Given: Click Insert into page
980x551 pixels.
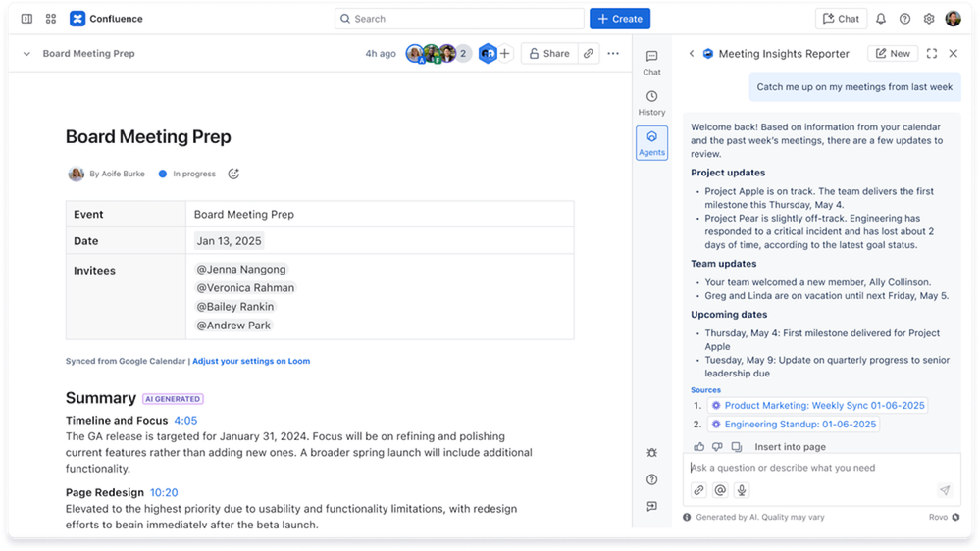Looking at the screenshot, I should pyautogui.click(x=790, y=447).
